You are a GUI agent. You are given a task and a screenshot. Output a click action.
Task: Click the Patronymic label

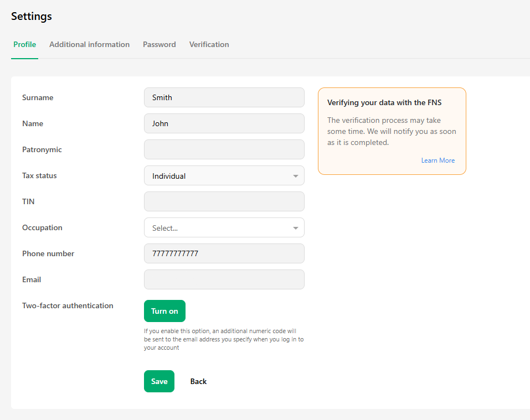point(42,149)
